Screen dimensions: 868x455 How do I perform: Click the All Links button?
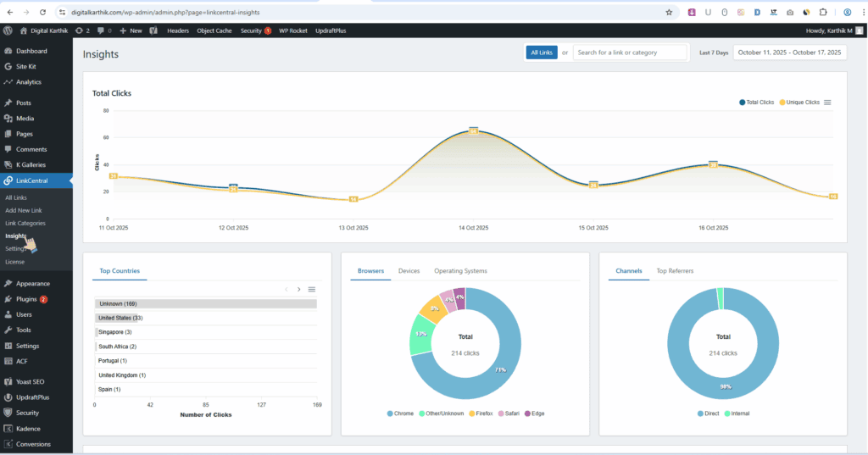541,53
